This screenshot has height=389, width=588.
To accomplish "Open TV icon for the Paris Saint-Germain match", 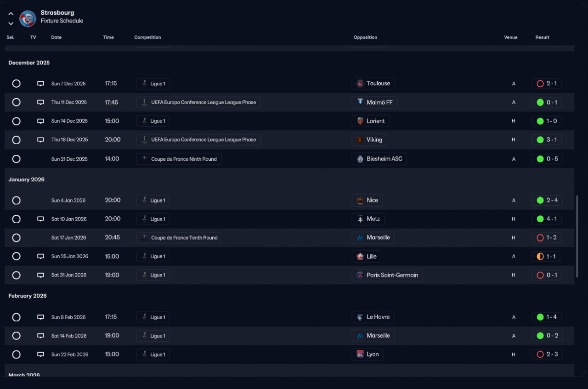I will [x=41, y=275].
